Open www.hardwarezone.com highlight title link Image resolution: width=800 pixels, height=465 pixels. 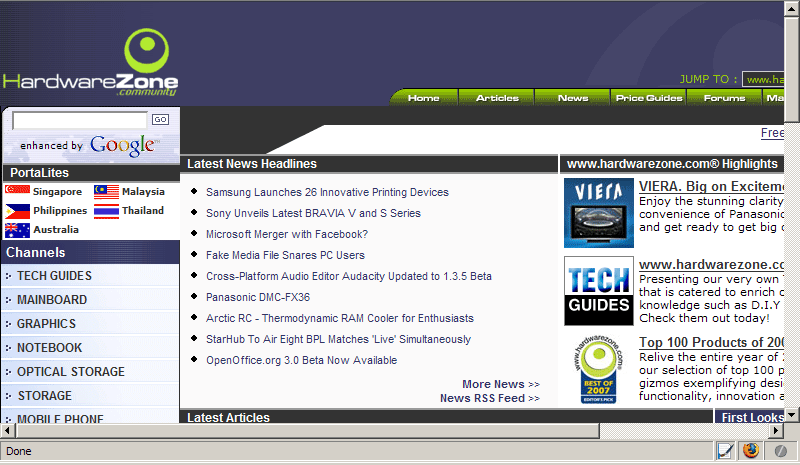coord(711,264)
